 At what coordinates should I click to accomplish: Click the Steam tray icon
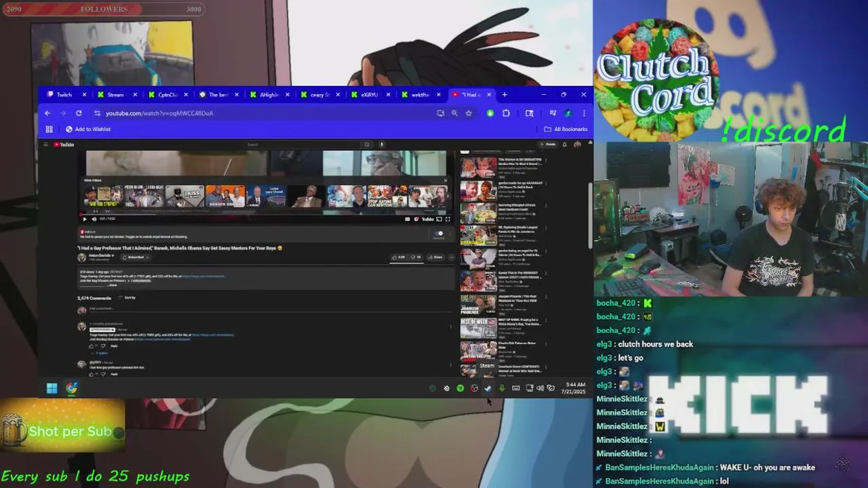(x=488, y=388)
